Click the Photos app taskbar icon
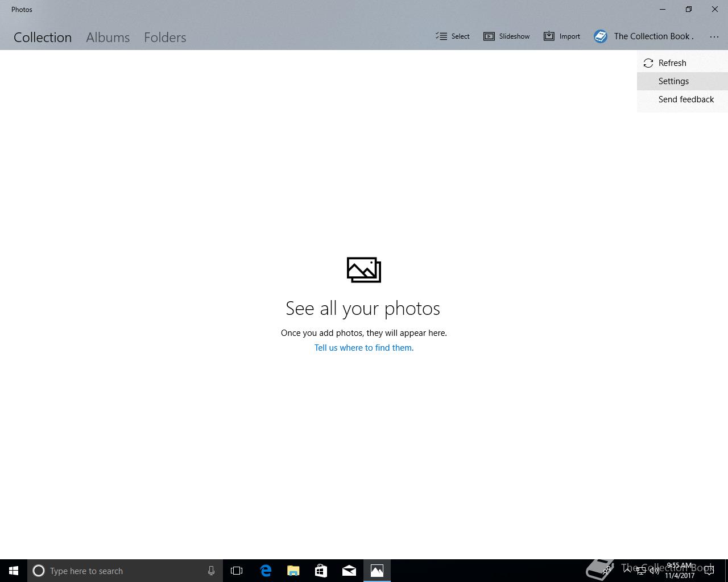 [377, 571]
